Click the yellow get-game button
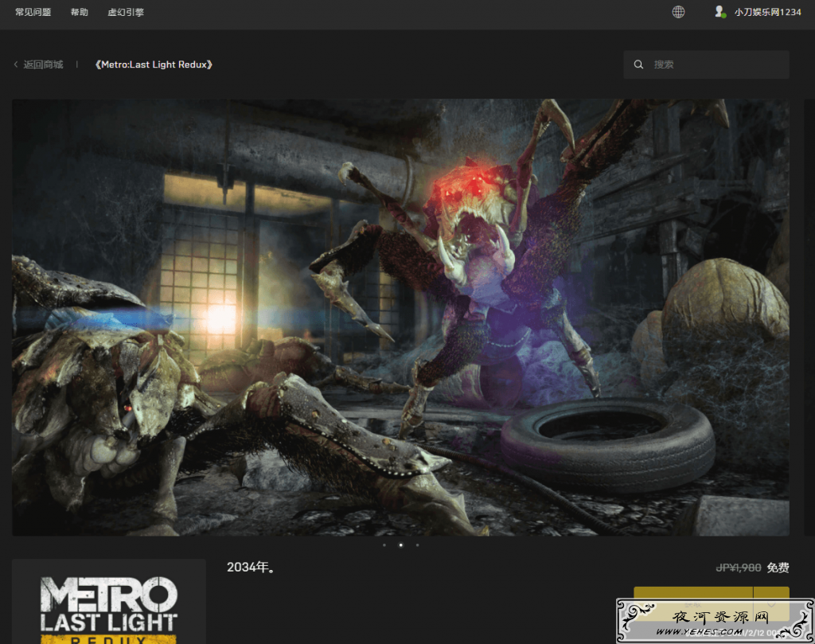 693,603
